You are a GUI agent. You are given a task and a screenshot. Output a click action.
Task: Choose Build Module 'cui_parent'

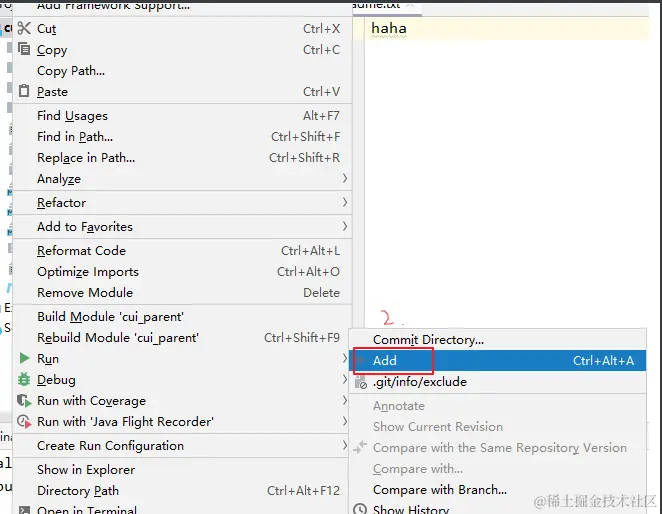(183, 317)
